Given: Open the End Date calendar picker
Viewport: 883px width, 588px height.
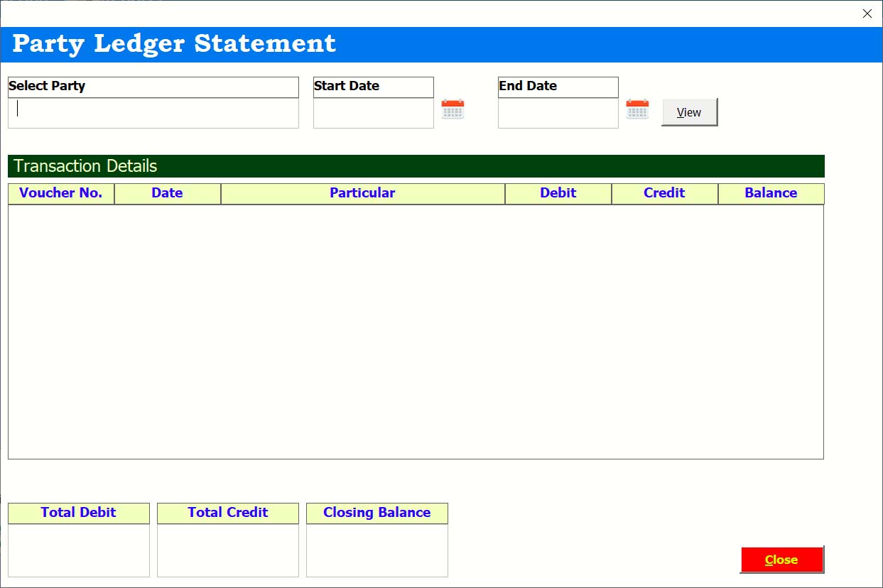Looking at the screenshot, I should [637, 109].
